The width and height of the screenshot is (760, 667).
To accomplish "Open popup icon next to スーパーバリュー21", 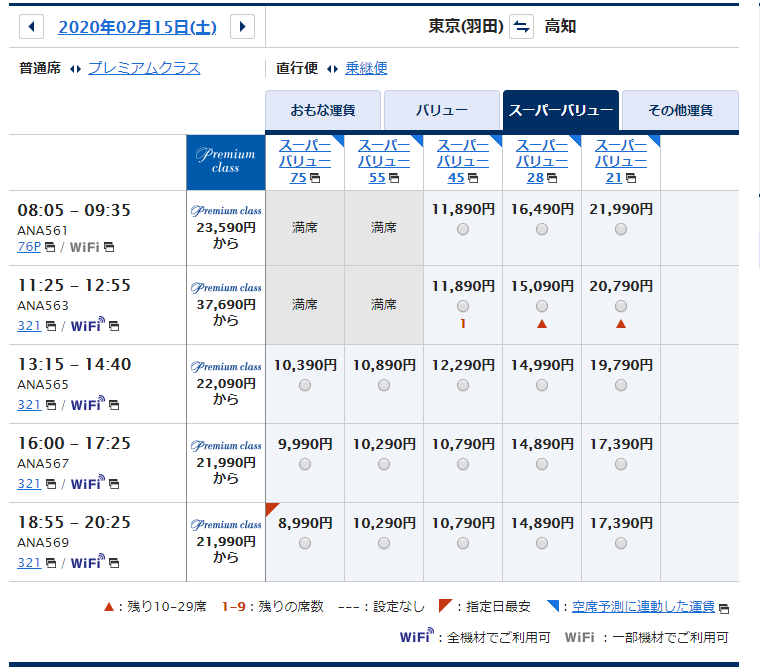I will click(631, 178).
